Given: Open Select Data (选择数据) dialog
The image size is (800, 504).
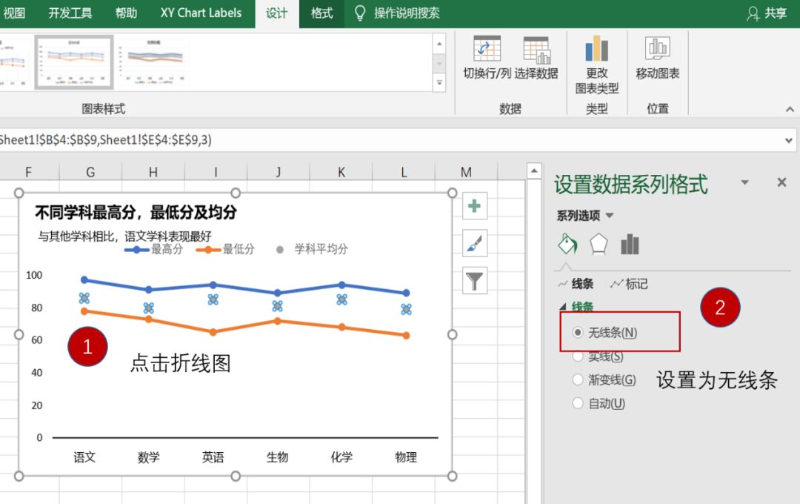Looking at the screenshot, I should click(536, 58).
